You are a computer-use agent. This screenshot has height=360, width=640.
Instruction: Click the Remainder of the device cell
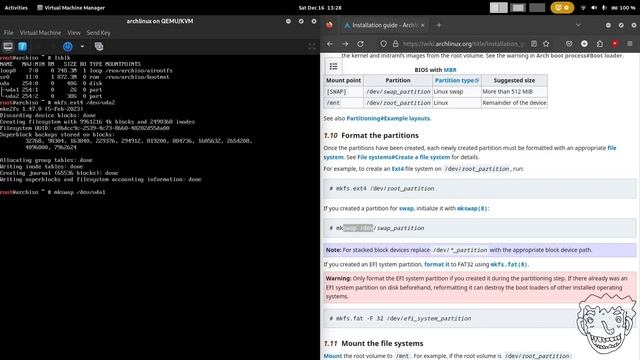coord(514,103)
